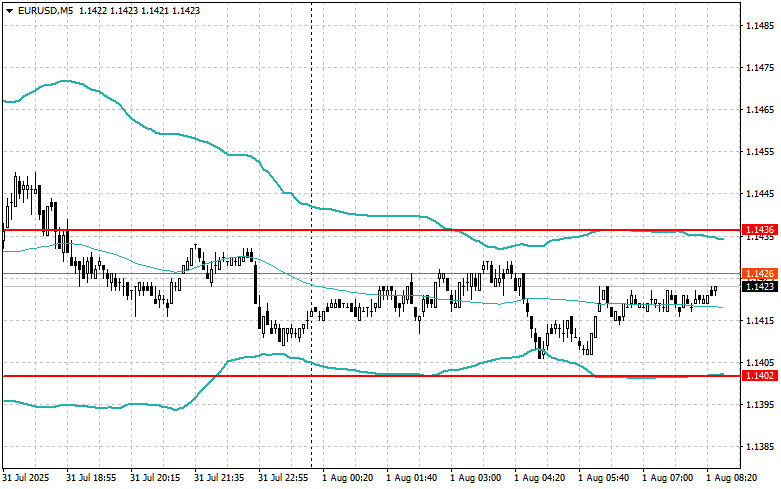Click the EURUSD,M5 chart title text

point(45,10)
